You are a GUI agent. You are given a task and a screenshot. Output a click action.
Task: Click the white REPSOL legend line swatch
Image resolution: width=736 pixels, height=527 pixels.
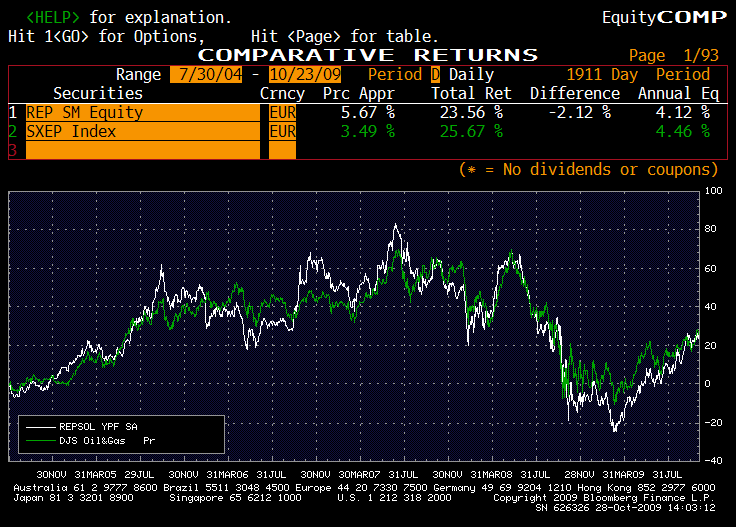click(40, 427)
